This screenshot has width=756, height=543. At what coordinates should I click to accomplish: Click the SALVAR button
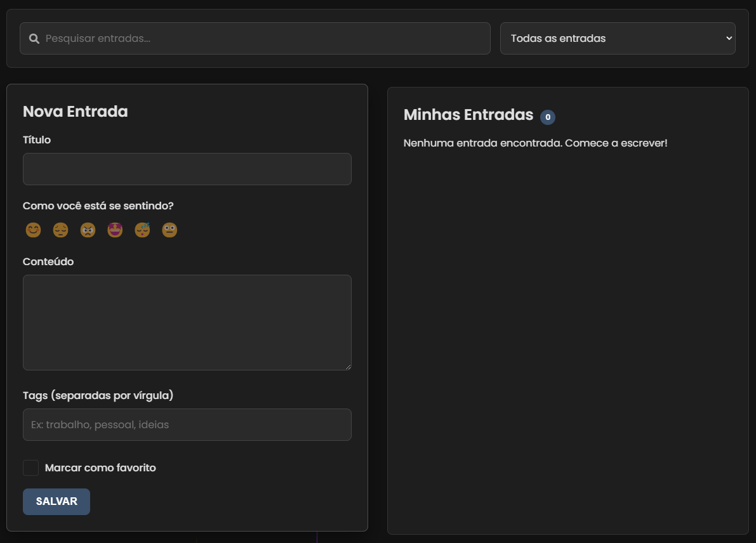coord(56,502)
